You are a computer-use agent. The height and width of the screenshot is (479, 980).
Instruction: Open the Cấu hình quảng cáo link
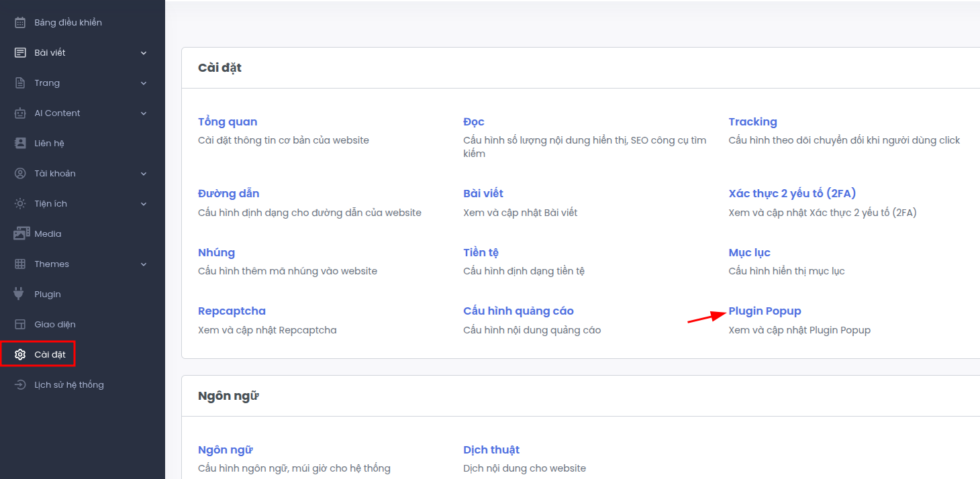click(x=518, y=311)
